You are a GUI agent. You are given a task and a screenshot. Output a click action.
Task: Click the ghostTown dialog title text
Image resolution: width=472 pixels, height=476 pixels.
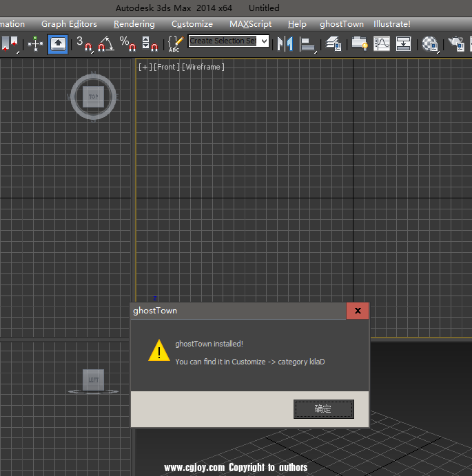click(x=155, y=311)
